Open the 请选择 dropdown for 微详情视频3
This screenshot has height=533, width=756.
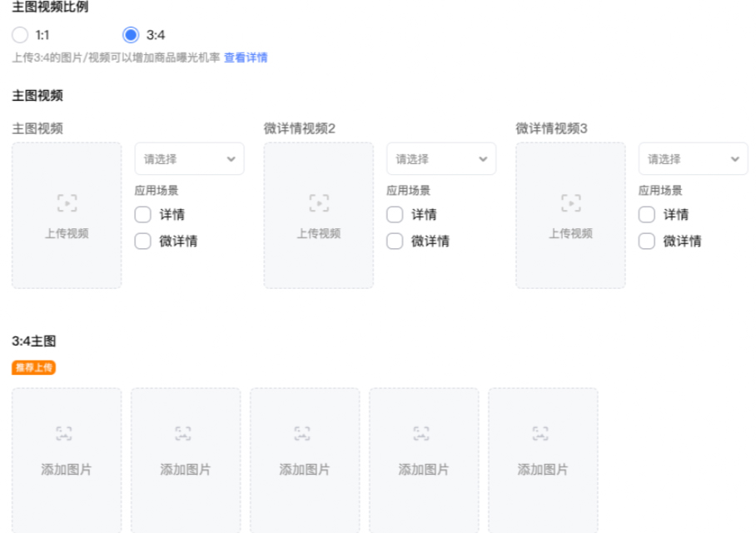coord(694,158)
